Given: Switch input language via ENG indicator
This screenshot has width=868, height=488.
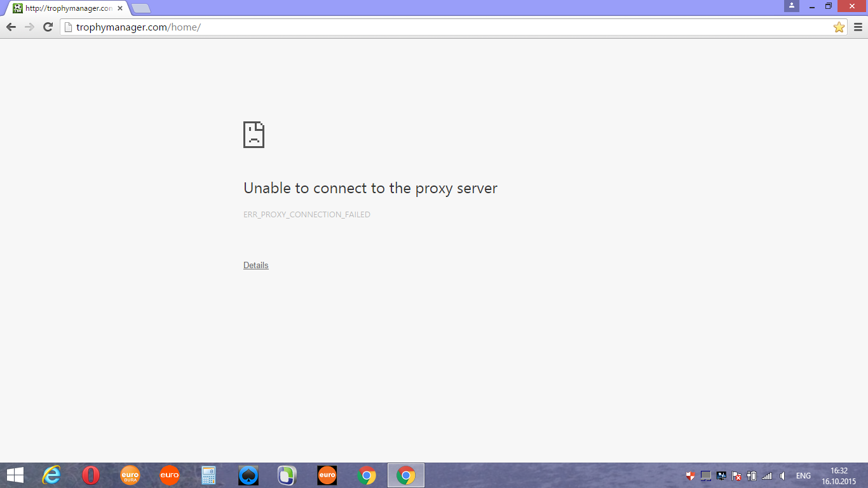Looking at the screenshot, I should coord(803,475).
